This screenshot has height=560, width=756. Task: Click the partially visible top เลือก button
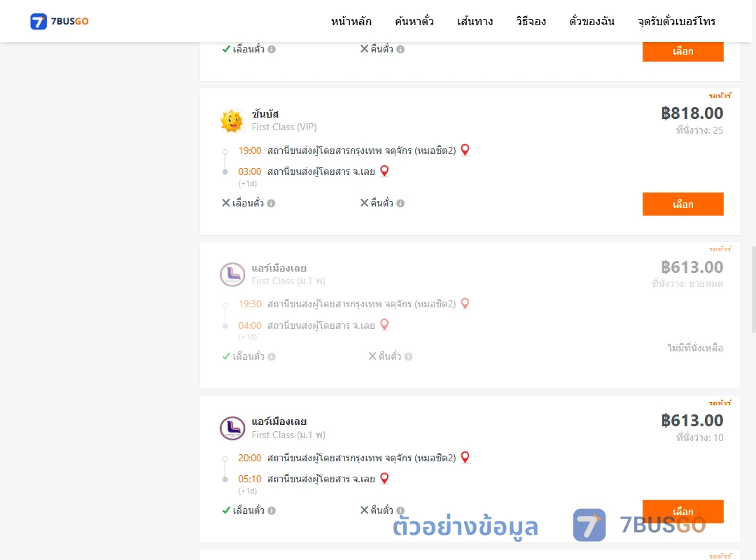[x=682, y=52]
